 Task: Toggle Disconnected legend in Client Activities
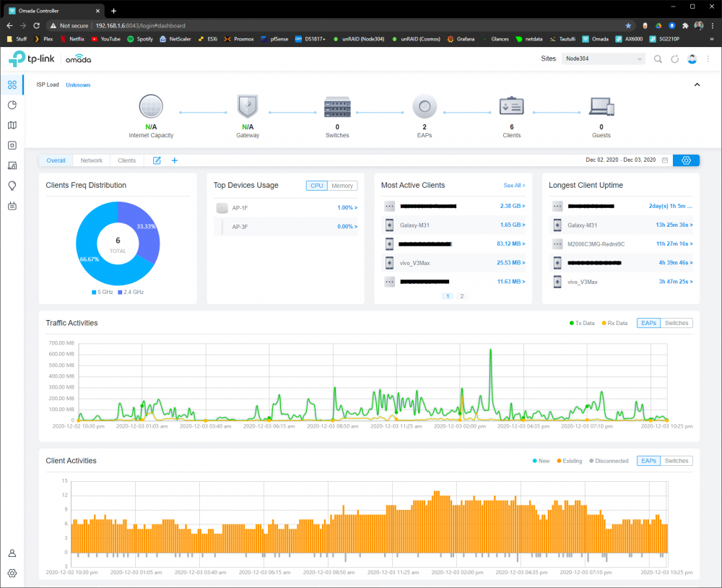(x=609, y=461)
